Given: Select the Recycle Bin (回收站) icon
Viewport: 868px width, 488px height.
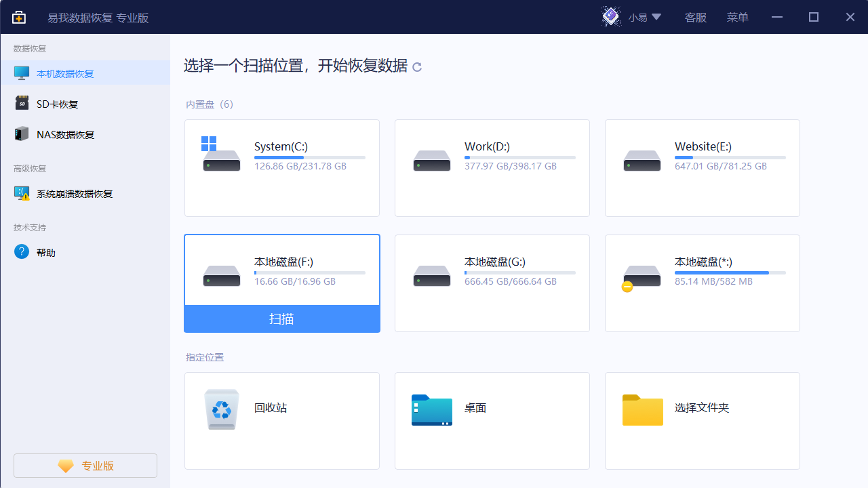Looking at the screenshot, I should 222,409.
